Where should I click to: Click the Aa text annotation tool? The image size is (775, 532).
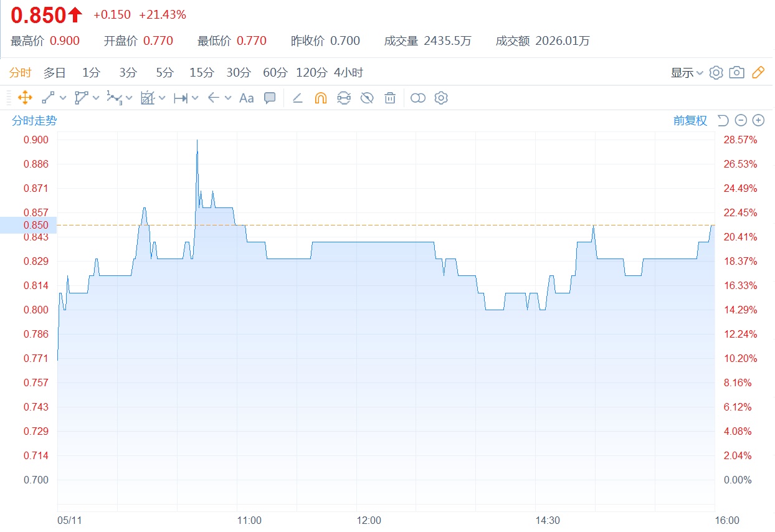(x=247, y=98)
